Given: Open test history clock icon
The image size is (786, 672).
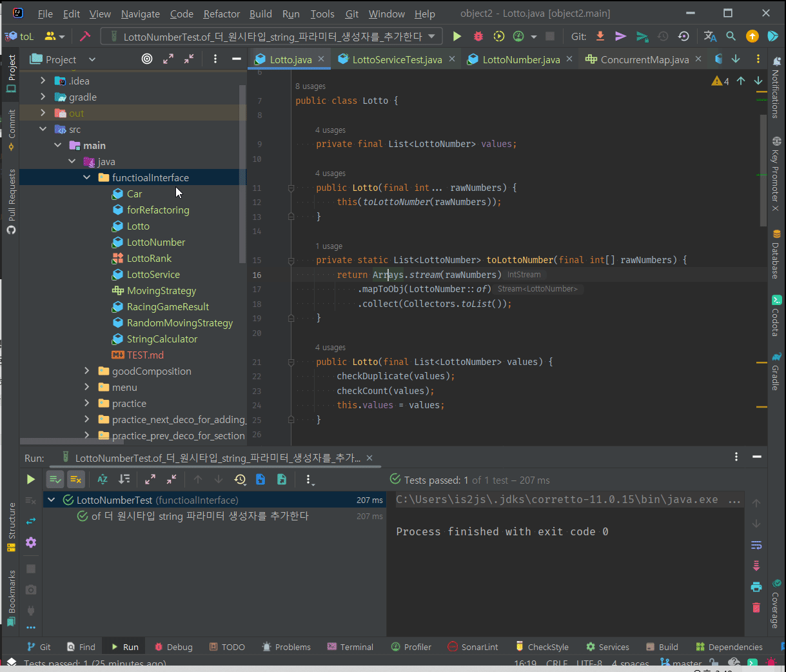Looking at the screenshot, I should [x=240, y=479].
